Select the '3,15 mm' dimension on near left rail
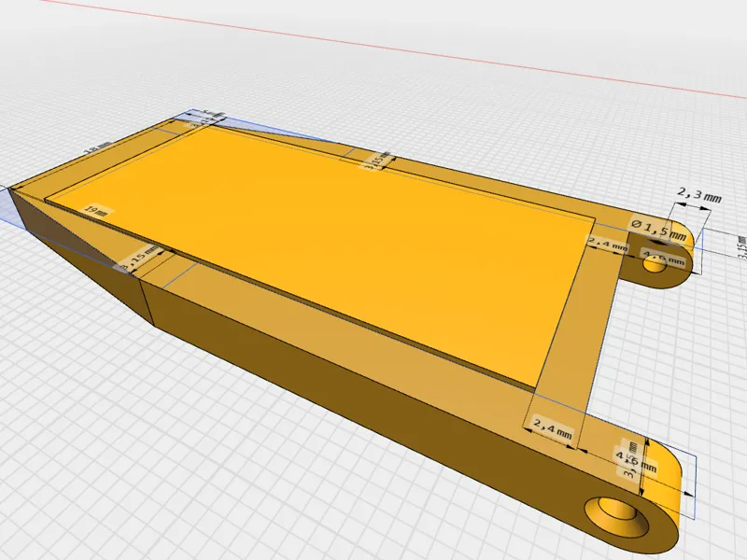Viewport: 747px width, 560px height. coord(138,260)
